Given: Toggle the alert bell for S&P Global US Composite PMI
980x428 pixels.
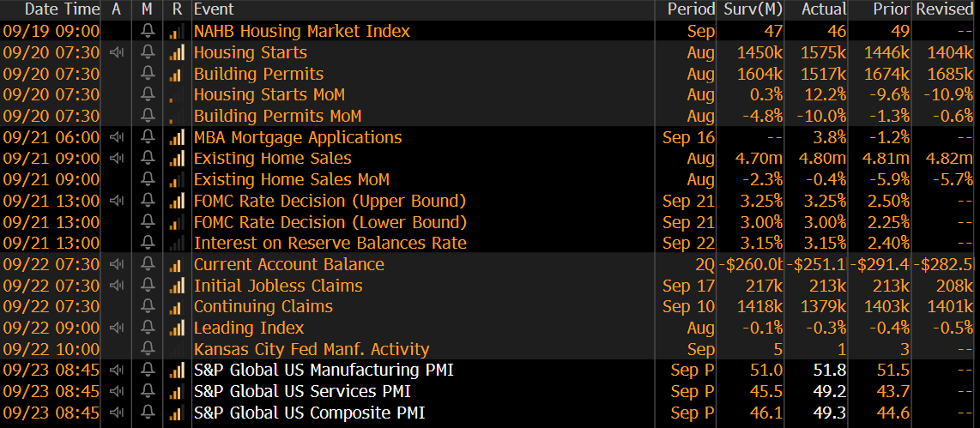Looking at the screenshot, I should tap(148, 413).
